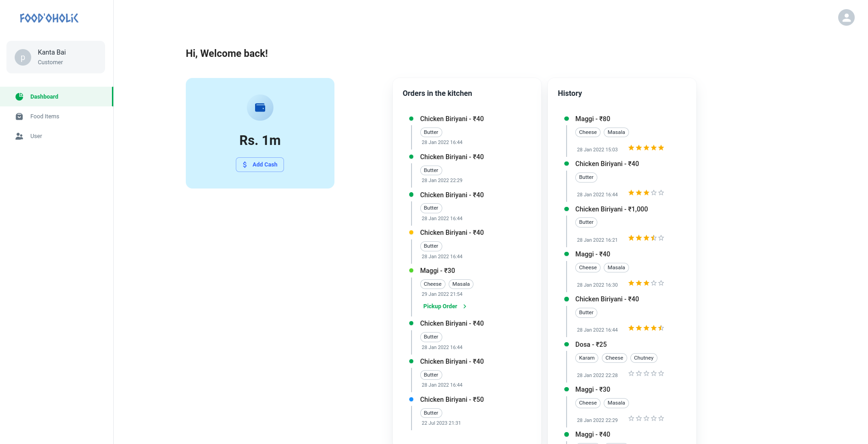Viewport: 868px width, 444px height.
Task: Click the 29 Jan 2022 21:54 timestamp
Action: click(442, 294)
